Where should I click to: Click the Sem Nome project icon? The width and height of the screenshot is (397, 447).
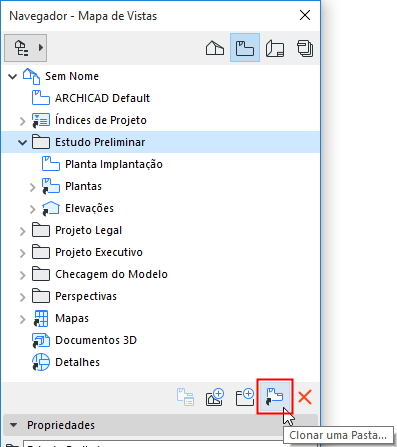(x=31, y=76)
